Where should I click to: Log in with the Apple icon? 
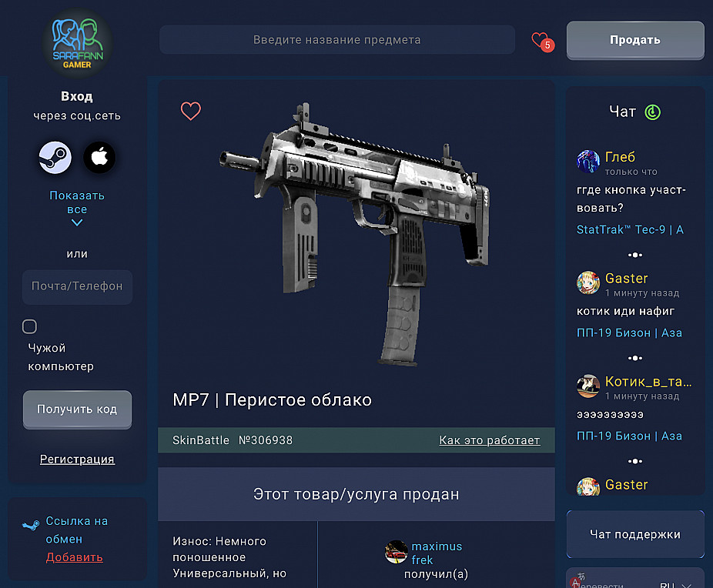point(99,158)
